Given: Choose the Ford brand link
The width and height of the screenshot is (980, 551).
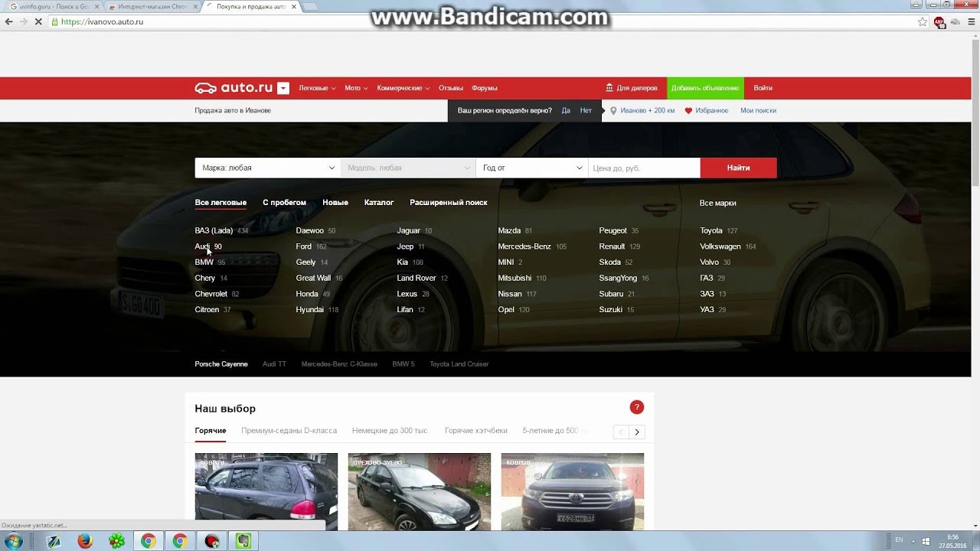Looking at the screenshot, I should point(304,246).
